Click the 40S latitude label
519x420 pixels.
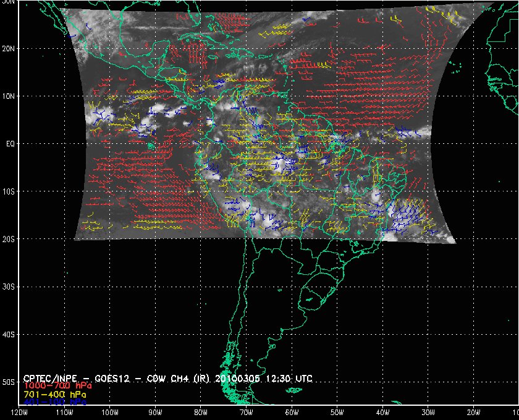pyautogui.click(x=9, y=334)
